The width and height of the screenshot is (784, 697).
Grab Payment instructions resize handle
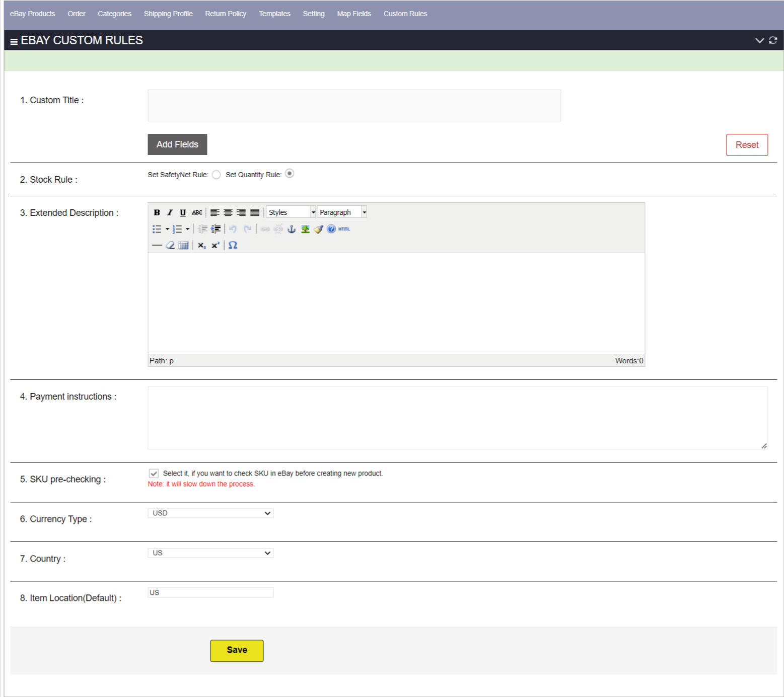pyautogui.click(x=764, y=446)
